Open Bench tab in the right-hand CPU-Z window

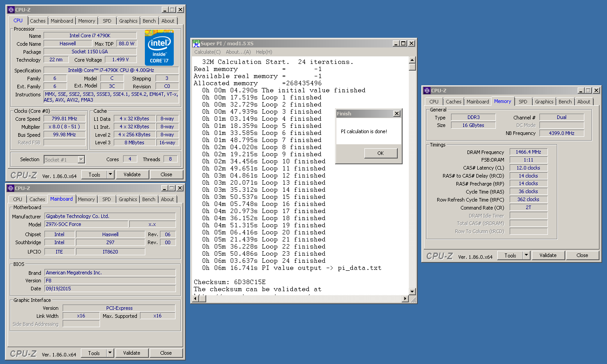click(565, 102)
